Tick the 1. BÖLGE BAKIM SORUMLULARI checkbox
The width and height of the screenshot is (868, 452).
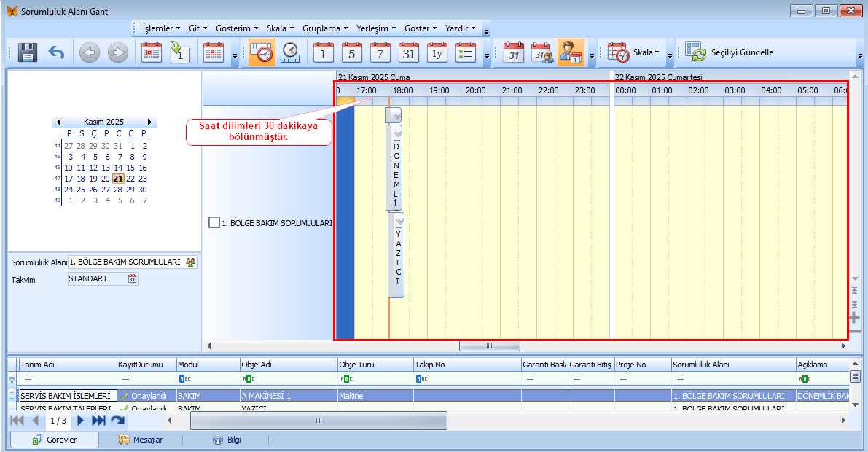(x=214, y=222)
